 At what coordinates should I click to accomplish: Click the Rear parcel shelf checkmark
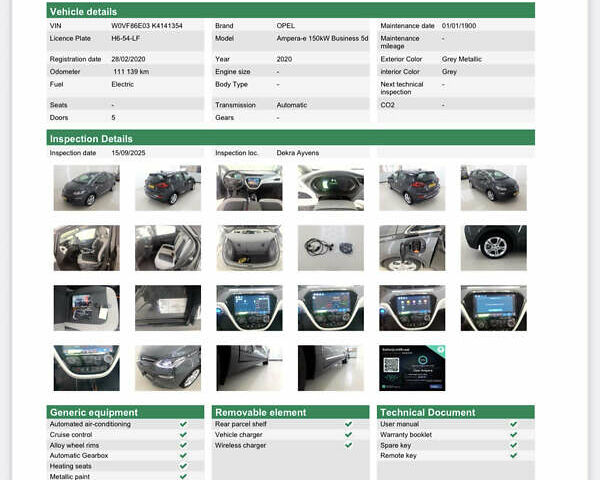[x=348, y=424]
